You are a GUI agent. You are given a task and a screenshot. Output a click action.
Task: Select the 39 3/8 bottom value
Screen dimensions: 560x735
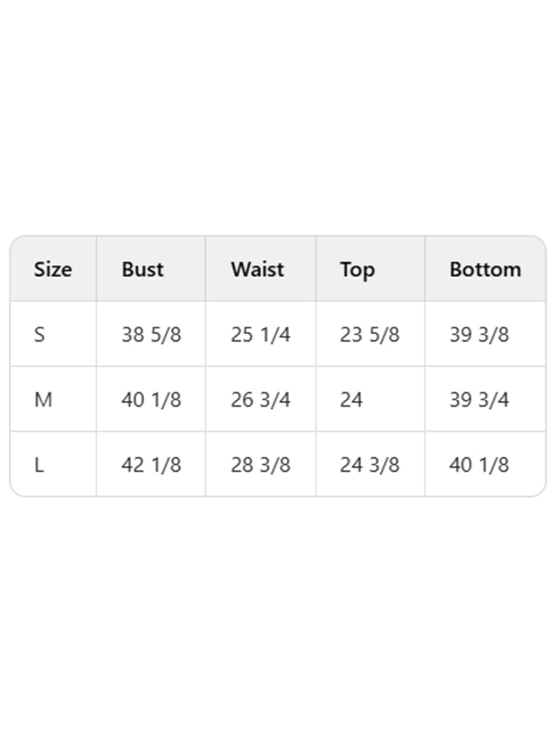(x=479, y=335)
